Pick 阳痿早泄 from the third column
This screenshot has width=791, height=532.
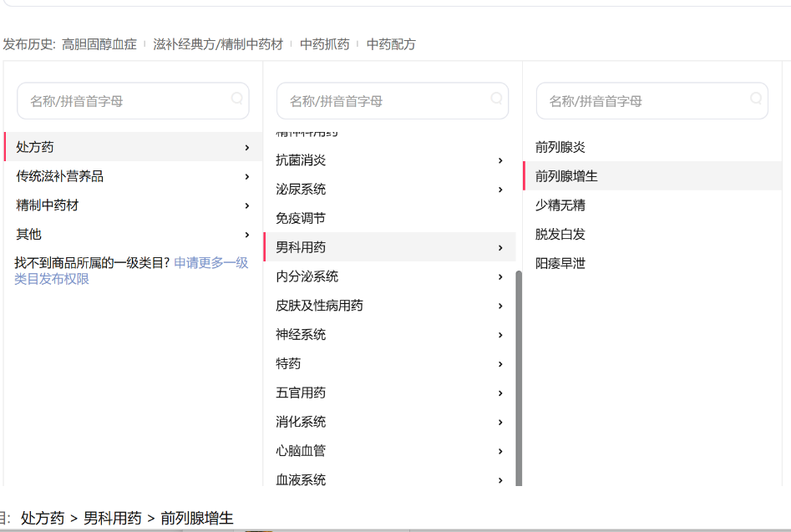coord(560,264)
